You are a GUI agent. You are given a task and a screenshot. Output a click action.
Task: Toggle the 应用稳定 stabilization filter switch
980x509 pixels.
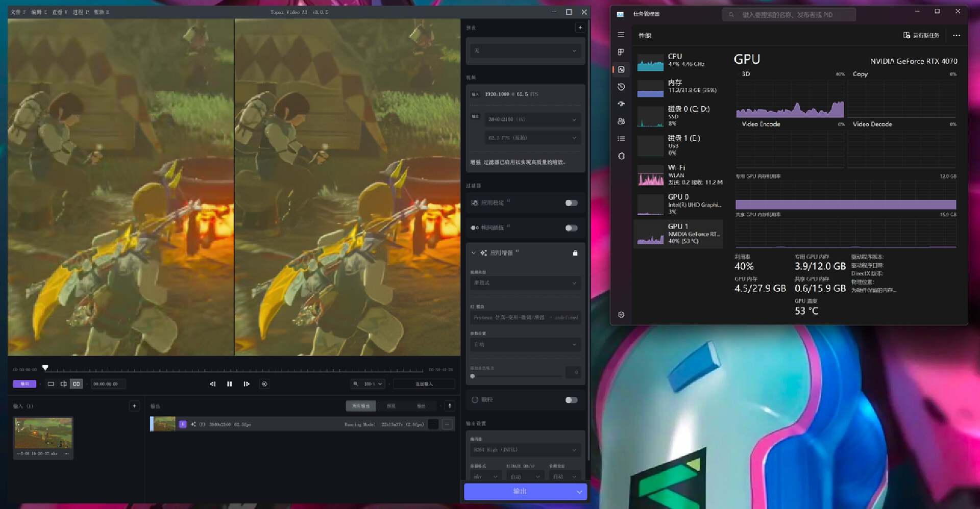pyautogui.click(x=571, y=203)
